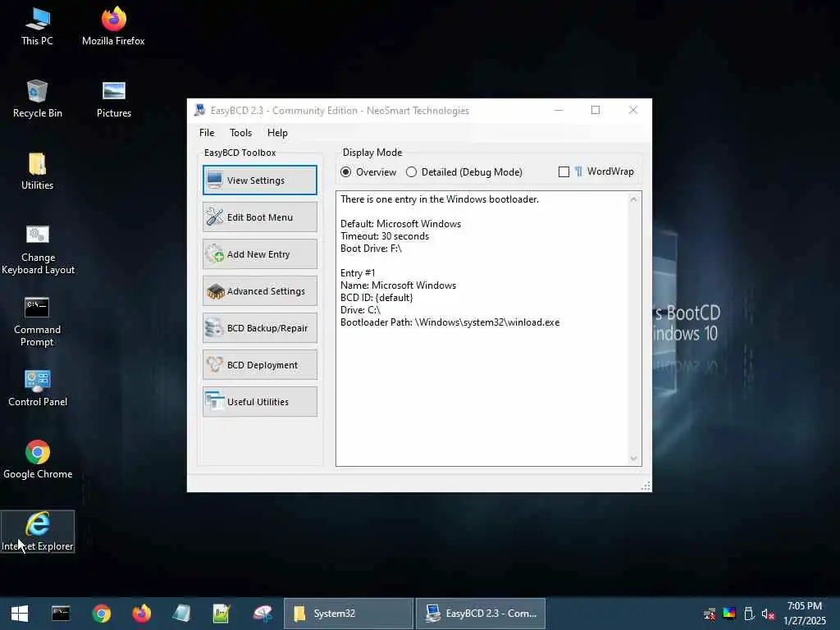Select Google Chrome desktop icon

[x=38, y=460]
